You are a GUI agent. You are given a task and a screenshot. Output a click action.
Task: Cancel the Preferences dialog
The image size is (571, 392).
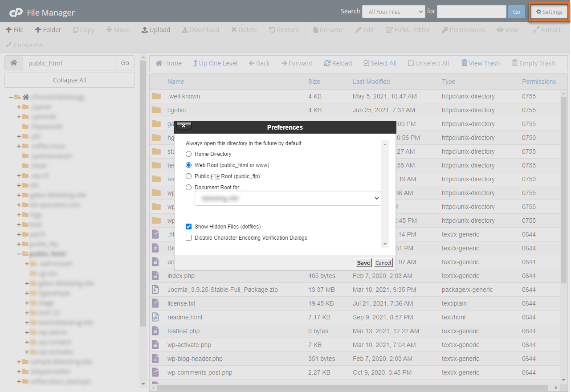[x=383, y=262]
